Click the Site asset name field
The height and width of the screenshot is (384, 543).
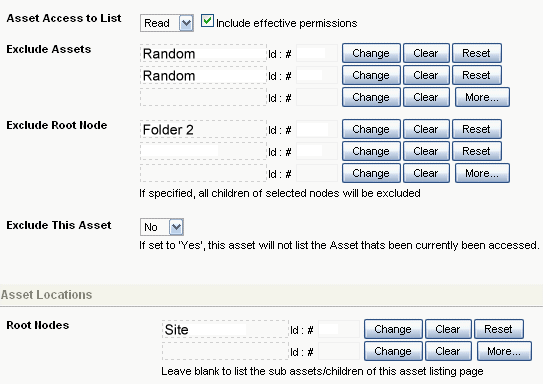225,329
